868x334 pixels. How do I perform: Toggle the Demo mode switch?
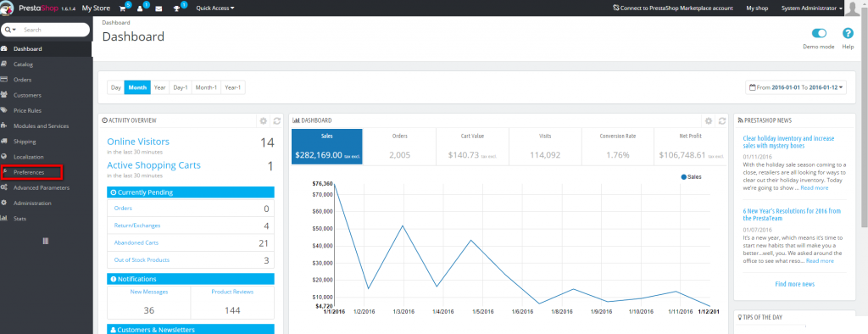tap(819, 33)
